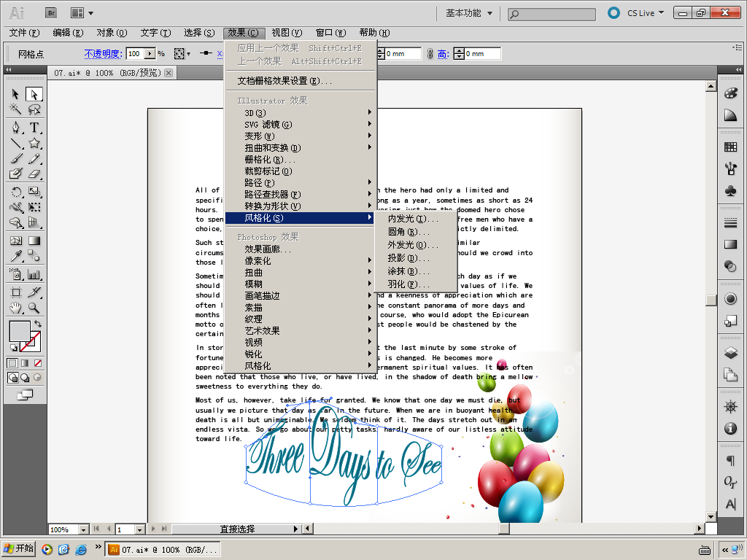This screenshot has height=560, width=747.
Task: Open Arrange Documents dropdown
Action: coord(82,13)
